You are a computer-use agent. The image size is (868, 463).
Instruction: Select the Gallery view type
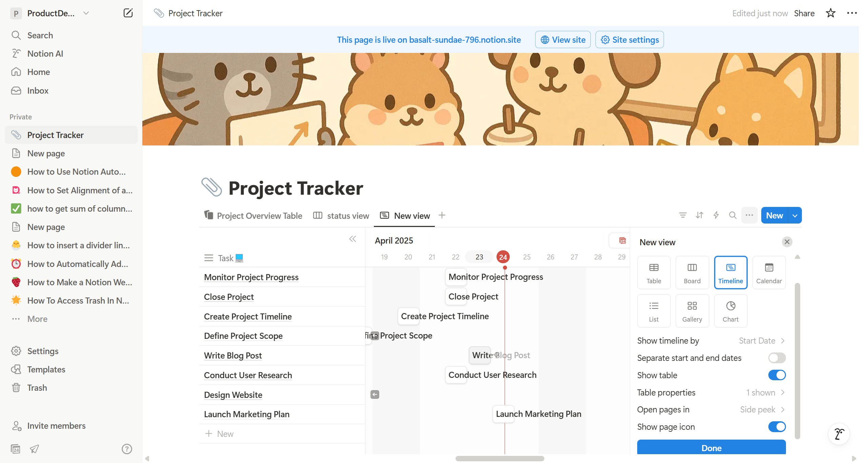[x=692, y=311]
